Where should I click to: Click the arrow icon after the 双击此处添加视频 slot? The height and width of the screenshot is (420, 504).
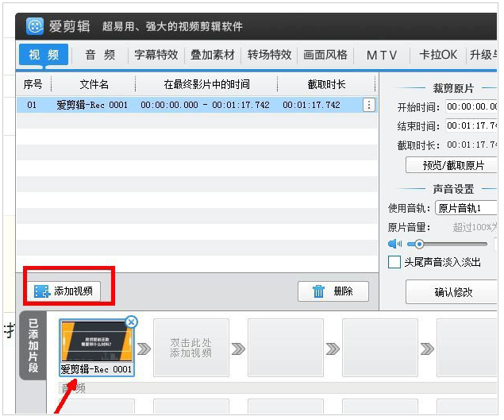pos(238,349)
